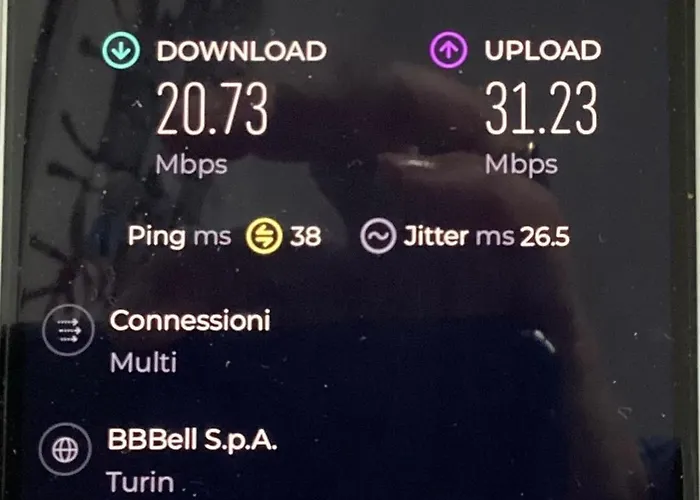The image size is (700, 500).
Task: Select the DOWNLOAD label
Action: pos(242,51)
